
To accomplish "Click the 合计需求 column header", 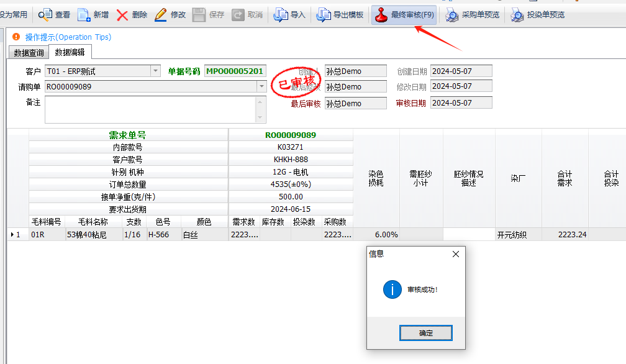I will 565,178.
